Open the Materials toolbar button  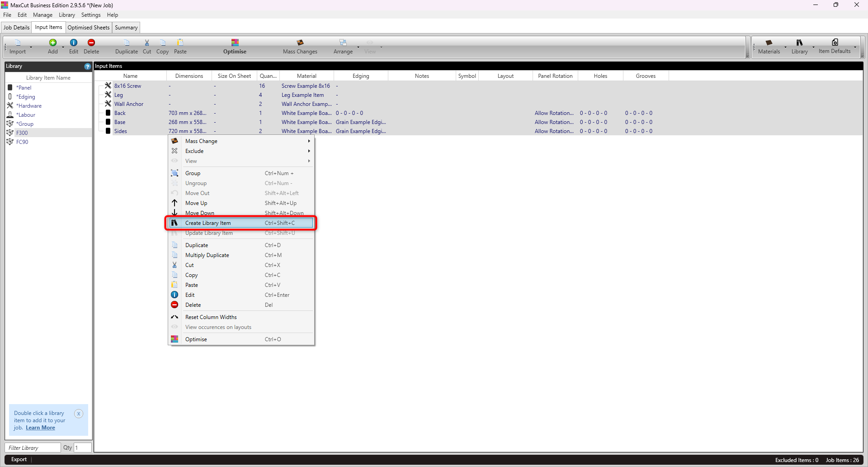(x=769, y=47)
